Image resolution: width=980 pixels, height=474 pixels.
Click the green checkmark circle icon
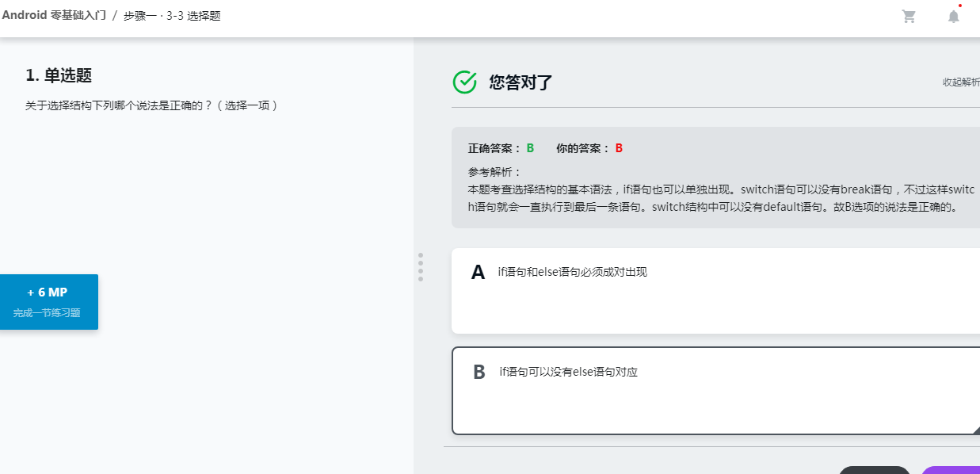click(x=465, y=81)
